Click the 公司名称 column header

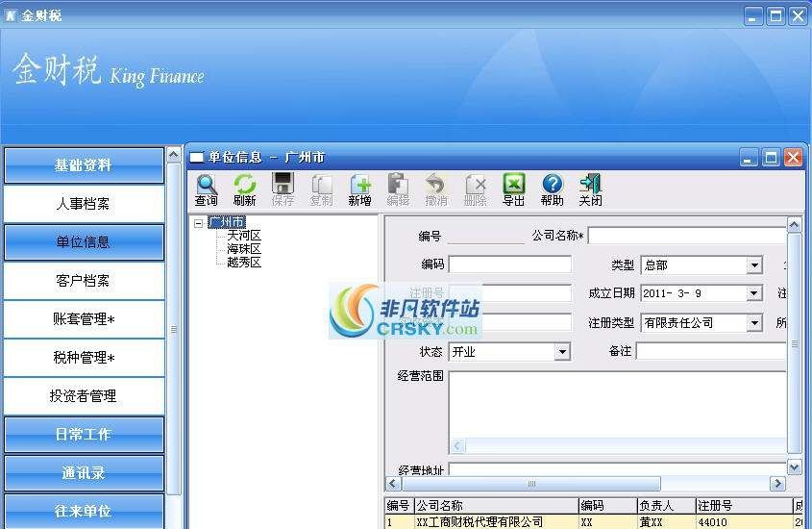tap(496, 505)
